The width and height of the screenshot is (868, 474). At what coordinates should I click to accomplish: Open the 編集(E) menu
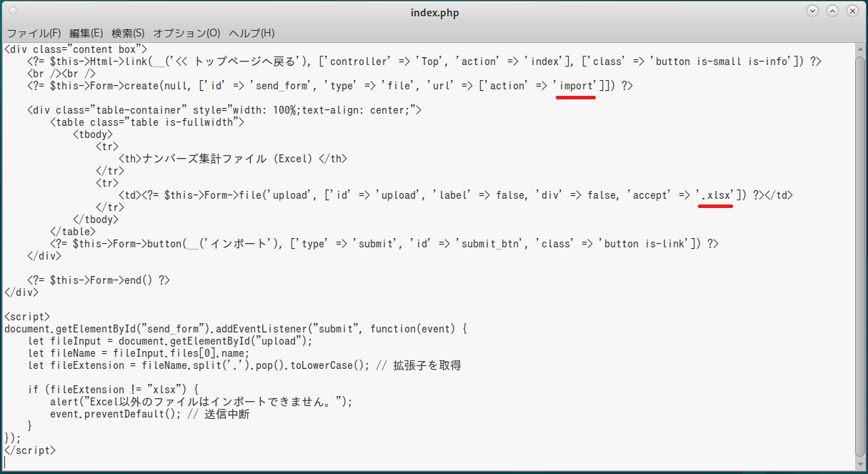[86, 33]
